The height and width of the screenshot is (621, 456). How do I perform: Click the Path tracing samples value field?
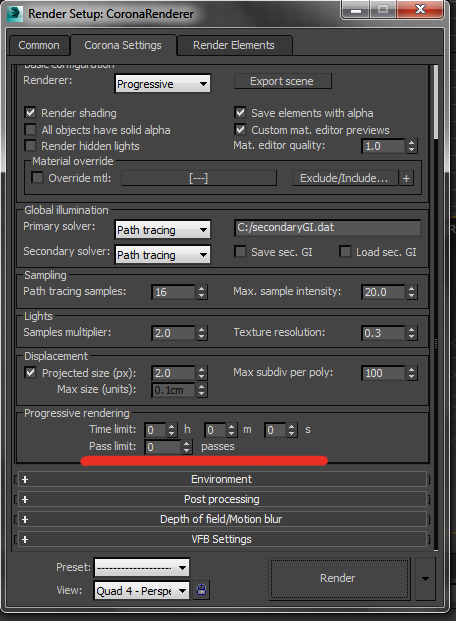[x=174, y=292]
